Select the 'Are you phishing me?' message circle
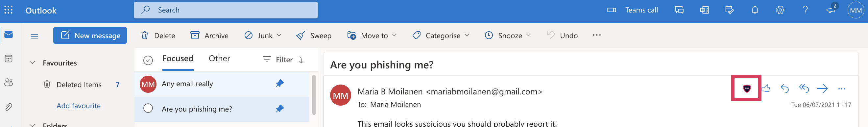 pos(148,109)
